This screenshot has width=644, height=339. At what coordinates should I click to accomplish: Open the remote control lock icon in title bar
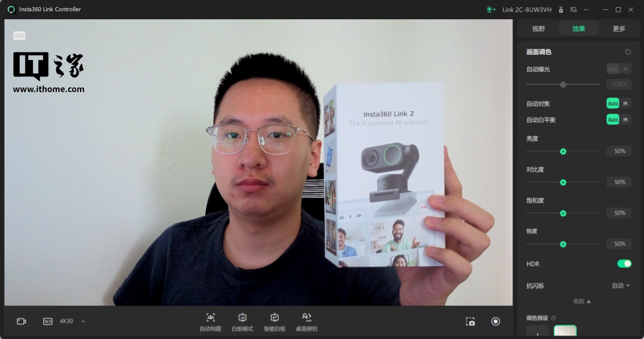click(561, 9)
